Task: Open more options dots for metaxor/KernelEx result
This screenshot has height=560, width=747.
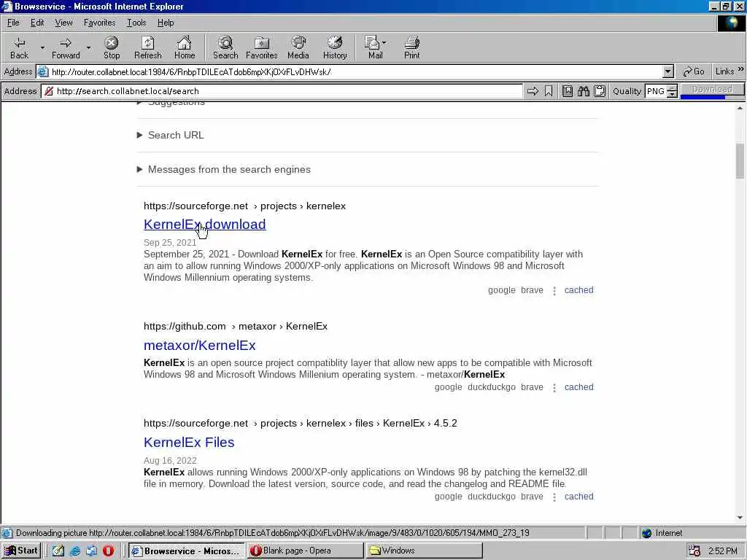Action: coord(554,388)
